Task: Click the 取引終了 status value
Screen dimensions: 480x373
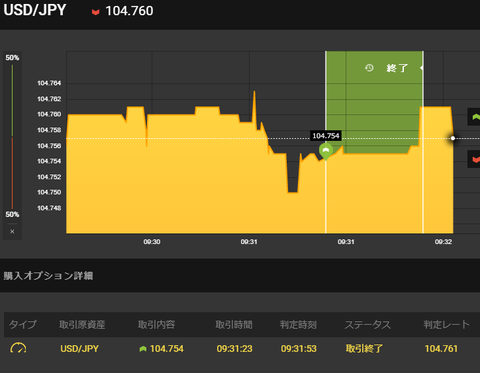Action: [x=364, y=349]
